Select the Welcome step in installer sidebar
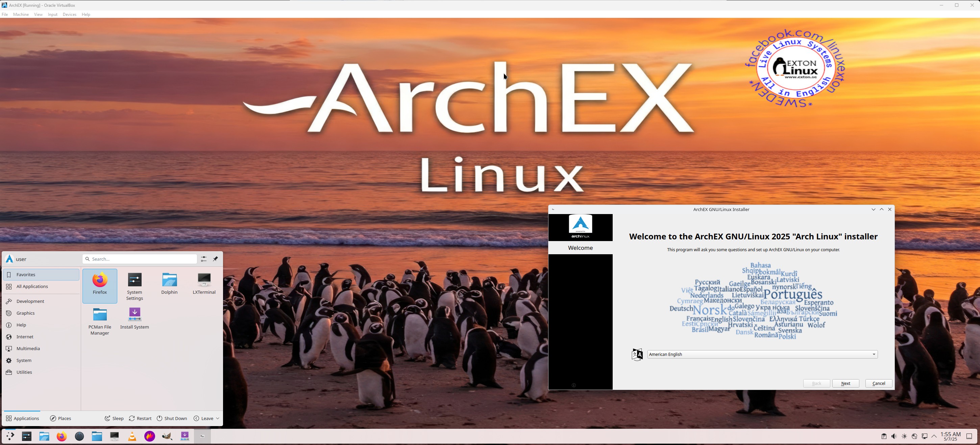The height and width of the screenshot is (445, 980). coord(580,248)
